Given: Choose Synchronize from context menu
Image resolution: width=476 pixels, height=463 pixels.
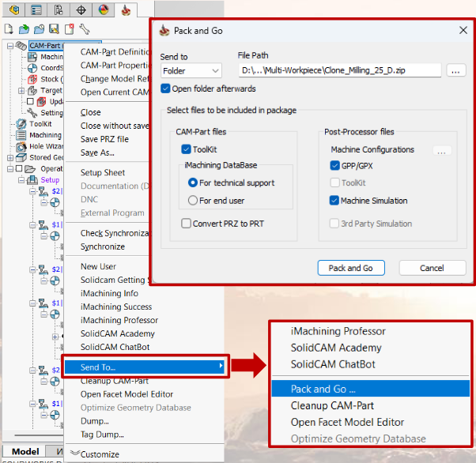Looking at the screenshot, I should (103, 247).
